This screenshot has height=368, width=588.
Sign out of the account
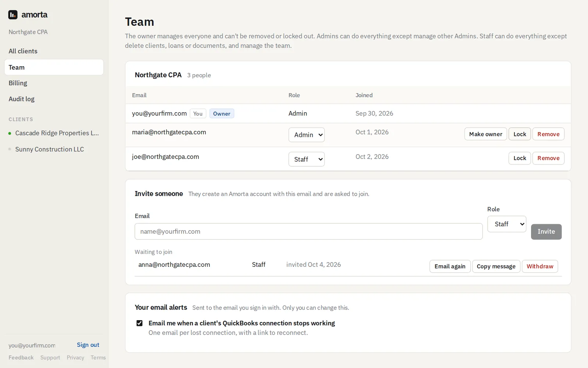pos(88,345)
